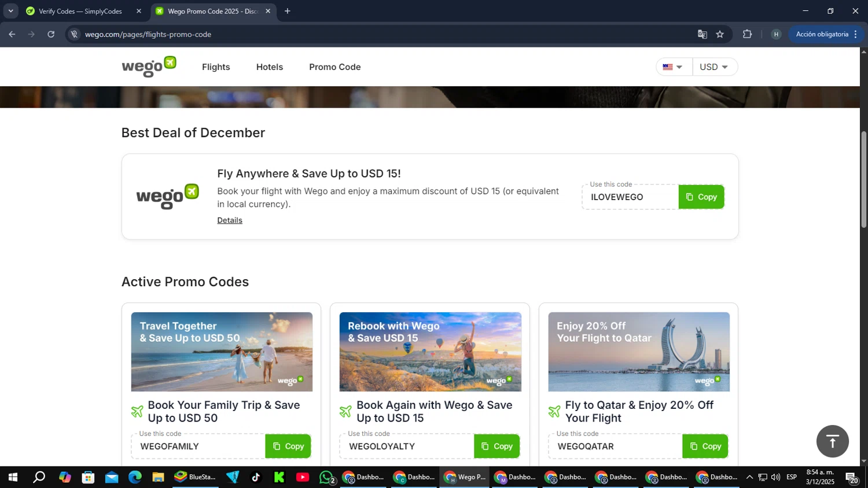The height and width of the screenshot is (488, 868).
Task: Show hidden system tray icons
Action: pos(749,477)
